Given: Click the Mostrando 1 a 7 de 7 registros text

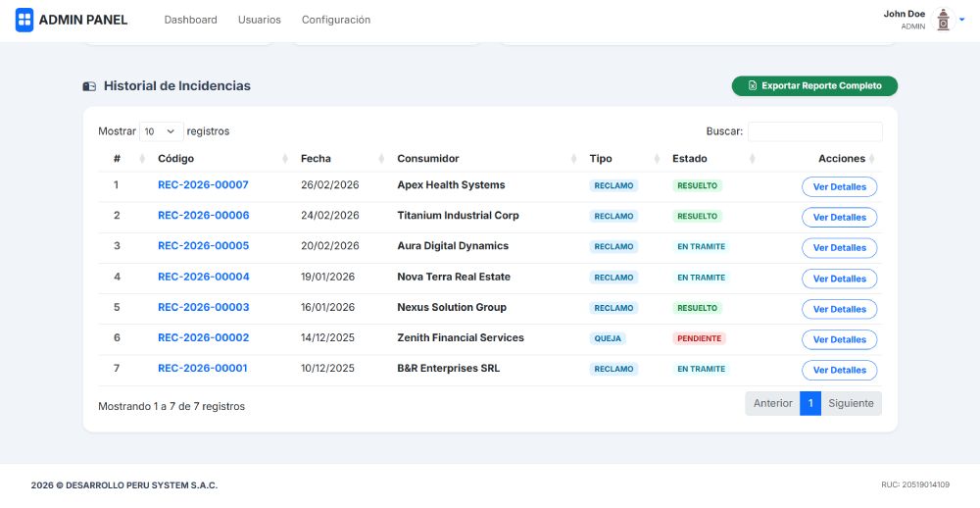Looking at the screenshot, I should [171, 407].
